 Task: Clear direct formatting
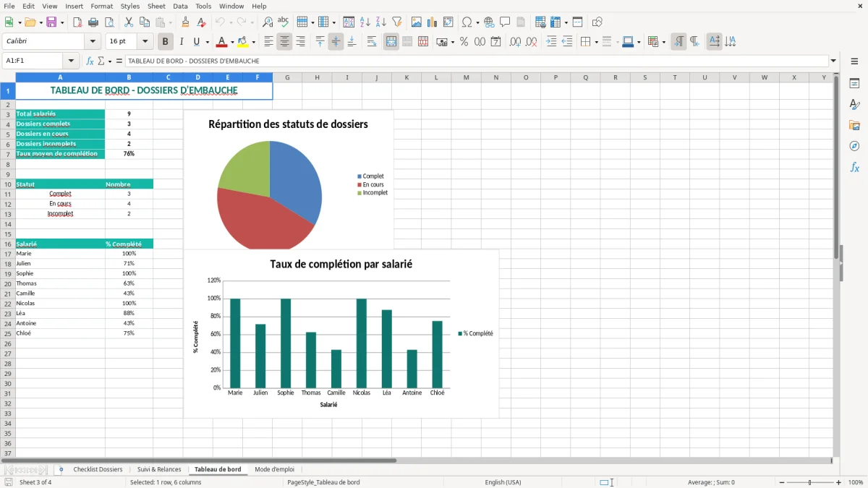point(202,22)
